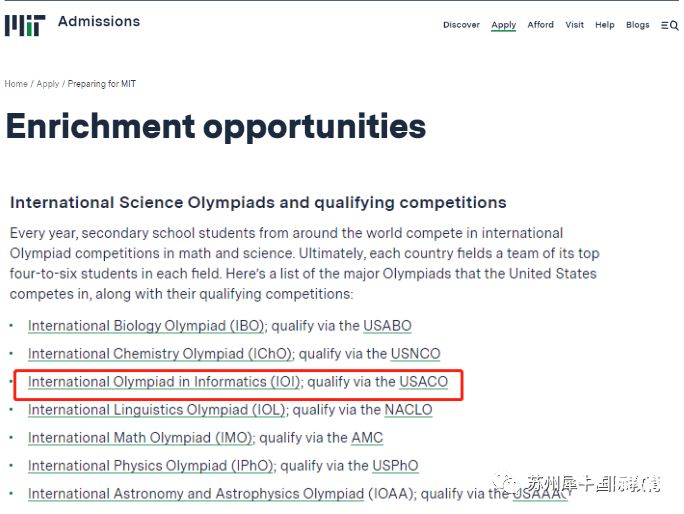
Task: Follow the USACO link
Action: (424, 382)
